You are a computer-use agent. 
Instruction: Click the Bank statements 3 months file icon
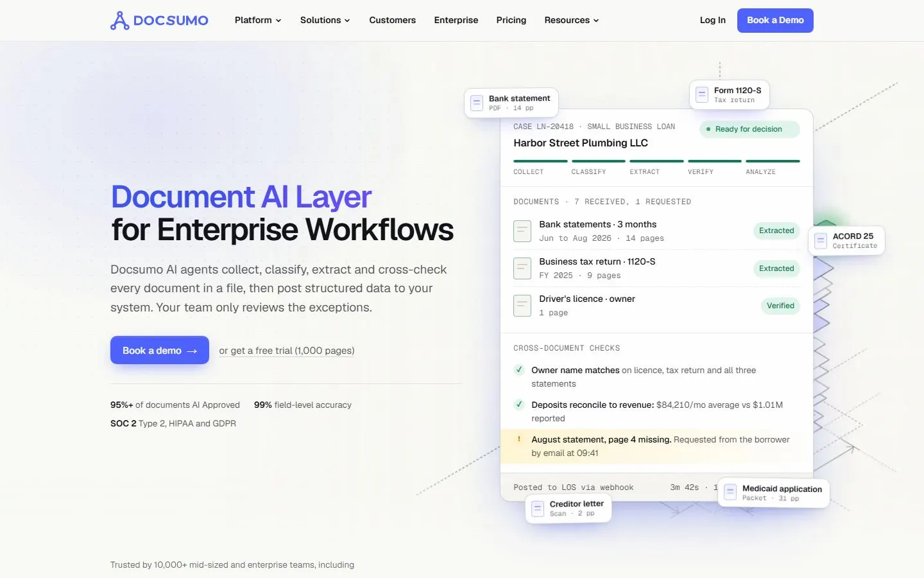coord(522,231)
